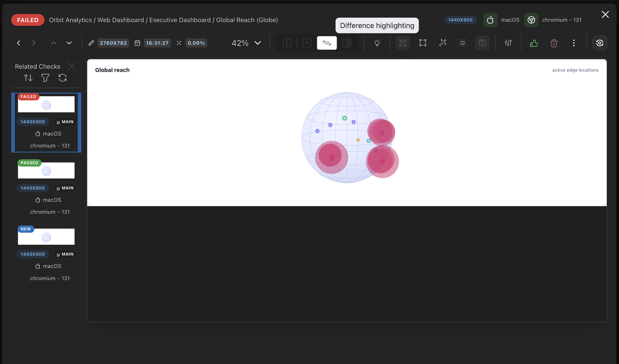The image size is (619, 364).
Task: Select the FAILED related check thumbnail
Action: pos(46,104)
